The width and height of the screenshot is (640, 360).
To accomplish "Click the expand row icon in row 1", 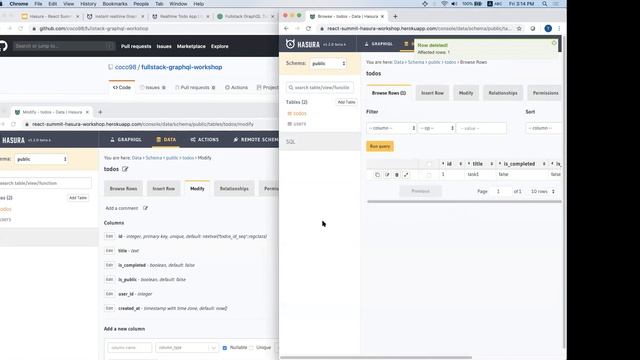I will (406, 175).
